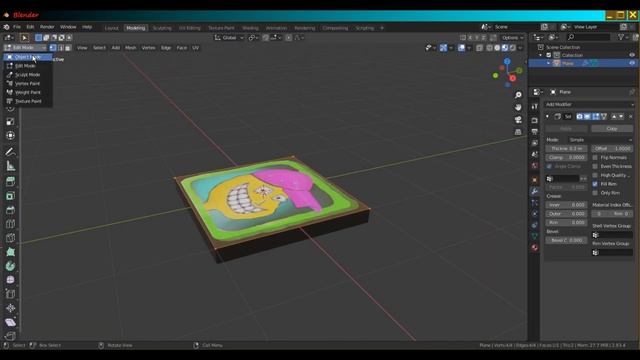Open the Modifier properties wrench tab
Viewport: 640px width, 360px height.
[535, 191]
